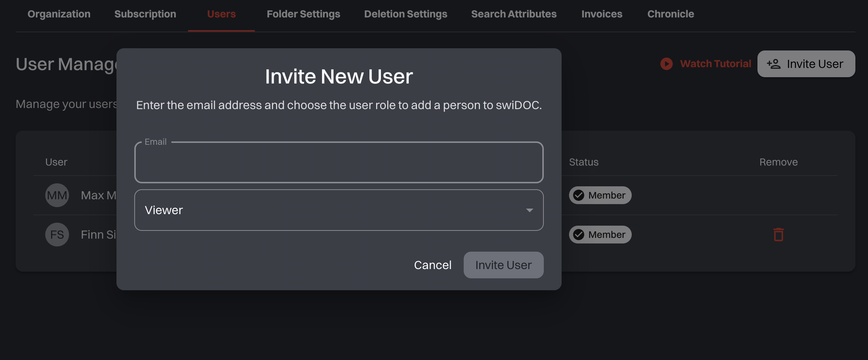
Task: Open the Status column options
Action: point(583,162)
